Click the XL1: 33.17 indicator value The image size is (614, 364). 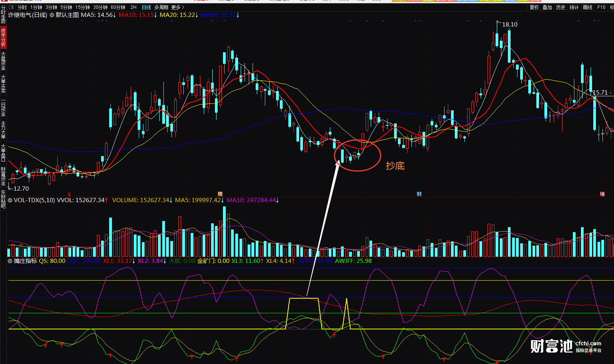tap(117, 261)
